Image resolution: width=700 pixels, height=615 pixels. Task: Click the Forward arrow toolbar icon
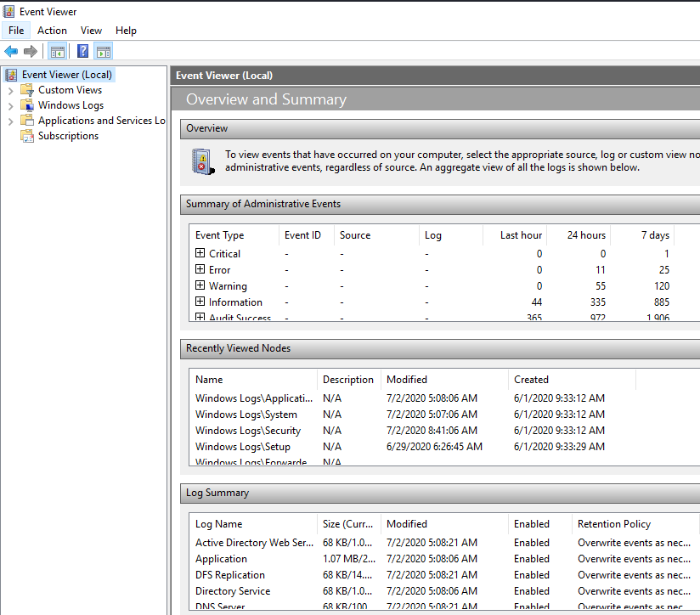[31, 51]
